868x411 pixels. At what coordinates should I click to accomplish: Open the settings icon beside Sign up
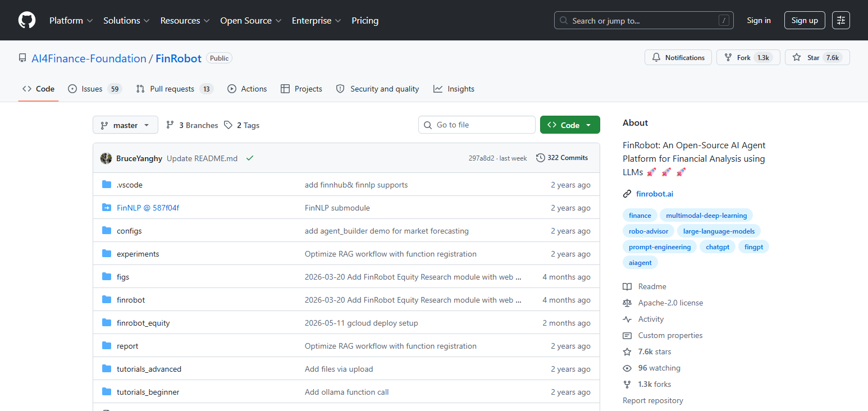(841, 20)
